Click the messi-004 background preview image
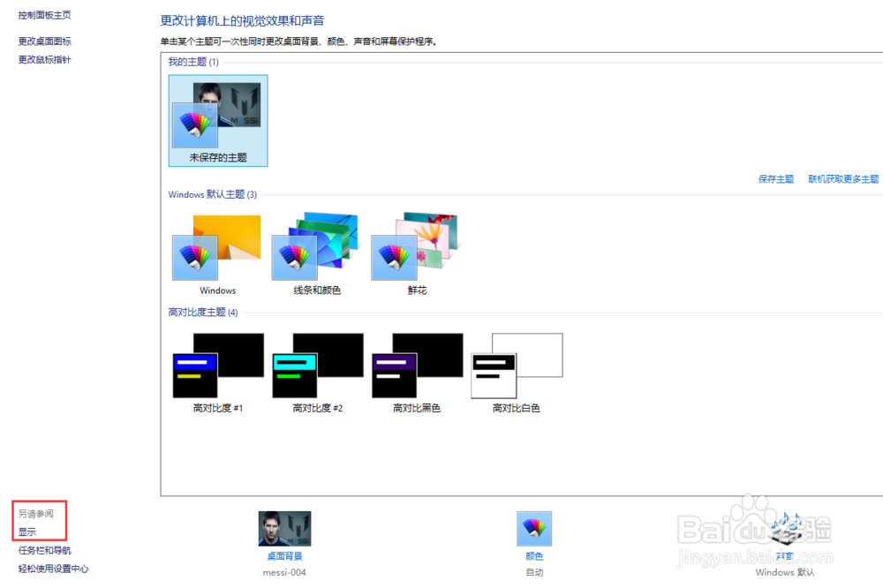This screenshot has width=883, height=588. [284, 528]
